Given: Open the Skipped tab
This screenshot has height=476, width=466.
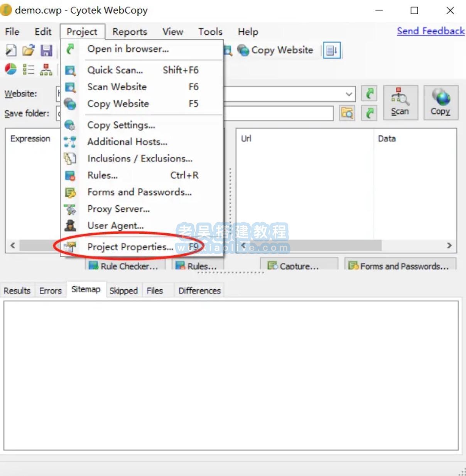Looking at the screenshot, I should click(123, 290).
